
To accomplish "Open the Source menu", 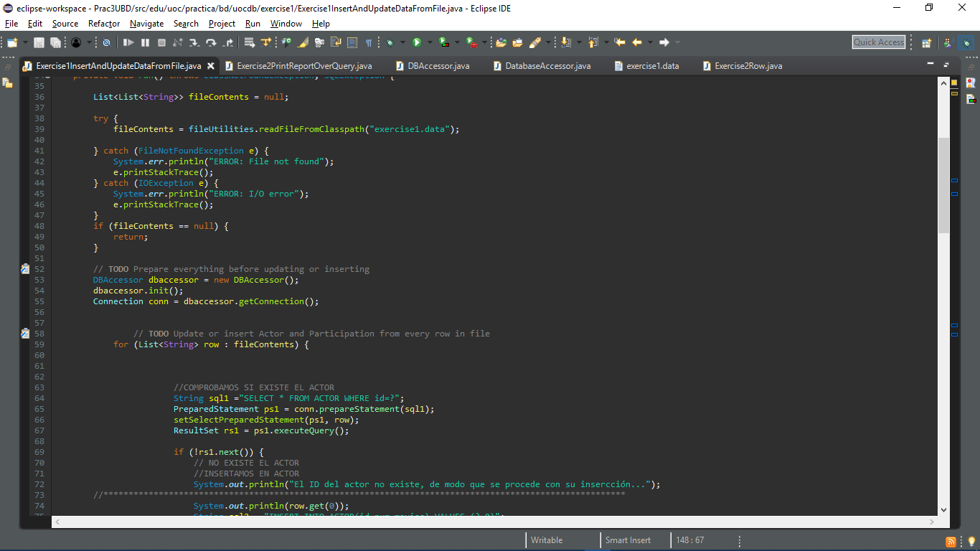I will click(65, 24).
